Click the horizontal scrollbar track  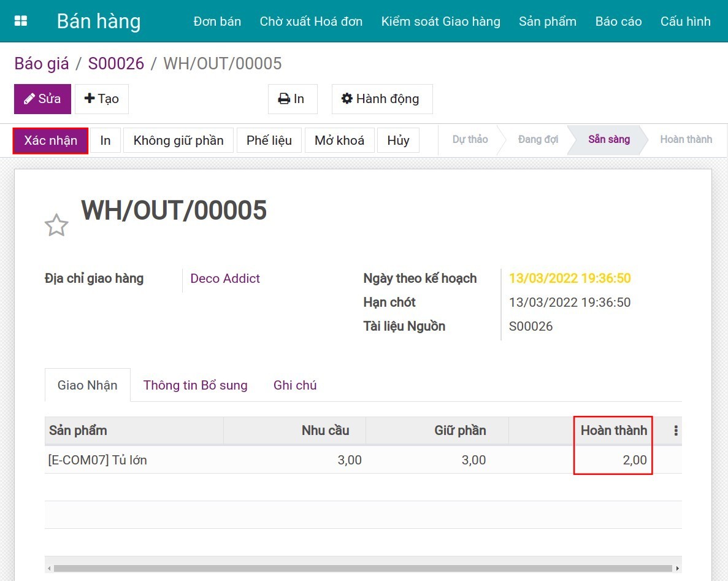[x=363, y=569]
